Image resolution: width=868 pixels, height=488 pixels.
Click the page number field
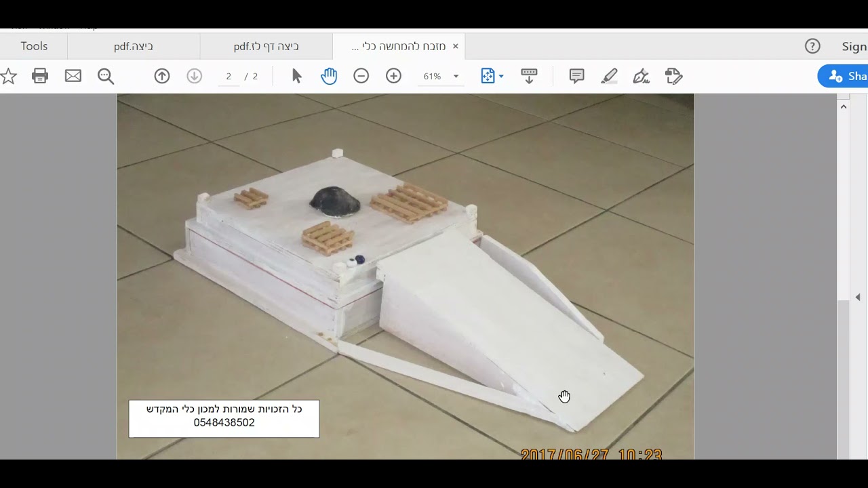229,76
